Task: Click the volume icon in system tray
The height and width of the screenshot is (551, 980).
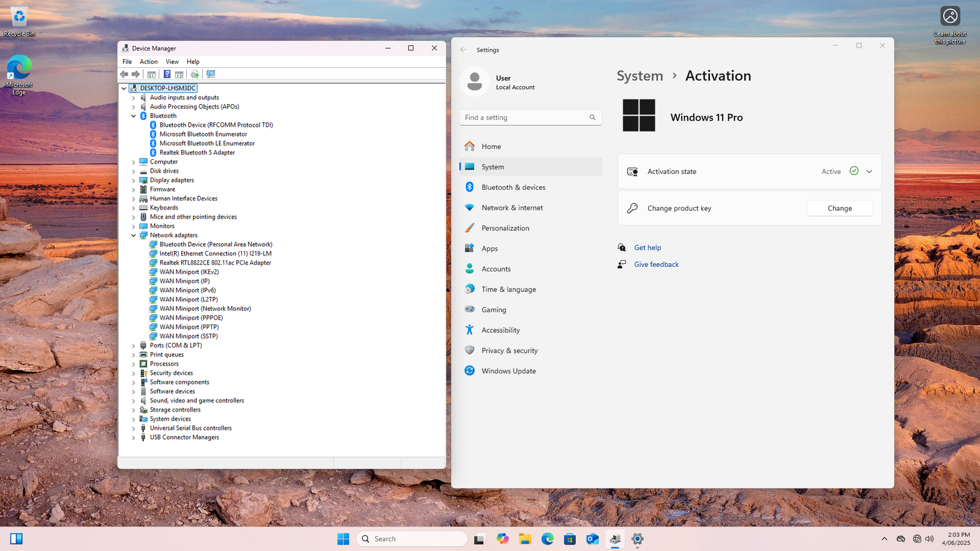Action: tap(930, 539)
